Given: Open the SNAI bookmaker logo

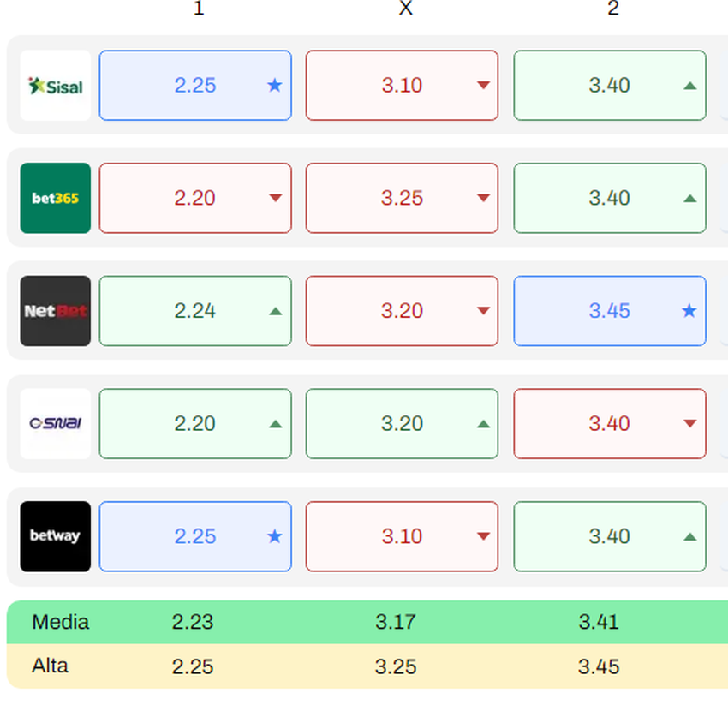Looking at the screenshot, I should [x=55, y=423].
